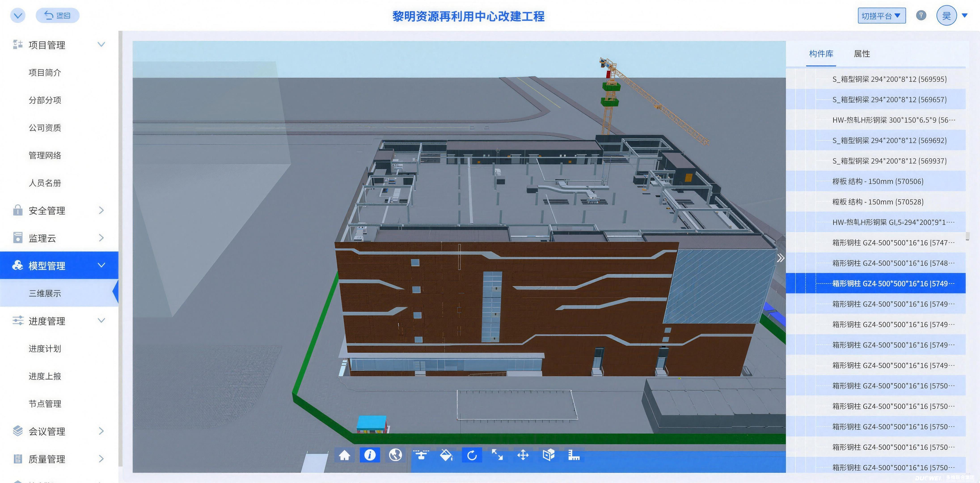Screen dimensions: 980x483
Task: Open the user avatar account dropdown arrow
Action: pos(964,16)
